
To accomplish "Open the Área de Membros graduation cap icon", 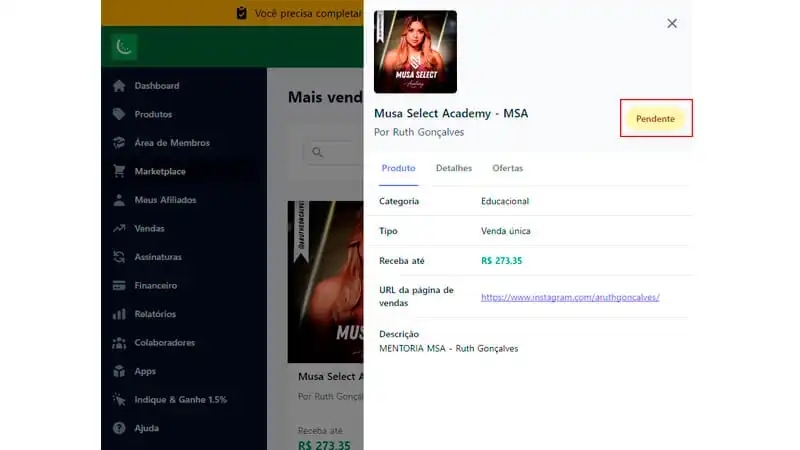I will point(119,143).
